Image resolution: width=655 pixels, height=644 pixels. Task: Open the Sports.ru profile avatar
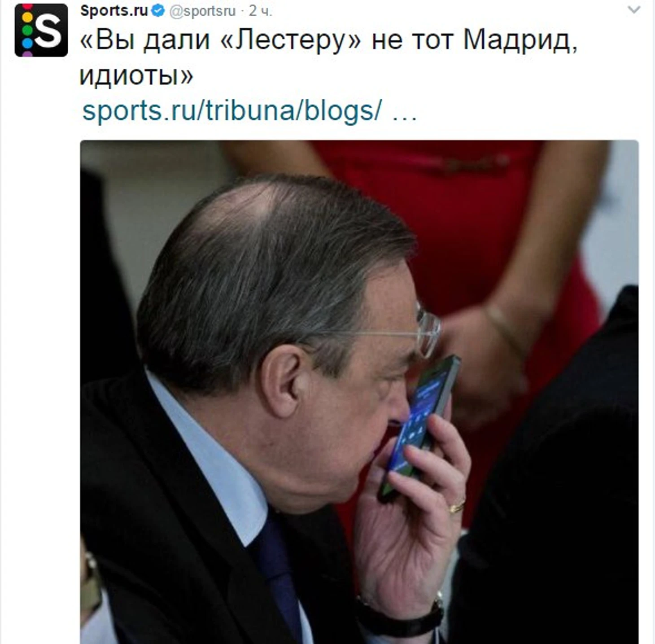(x=41, y=30)
